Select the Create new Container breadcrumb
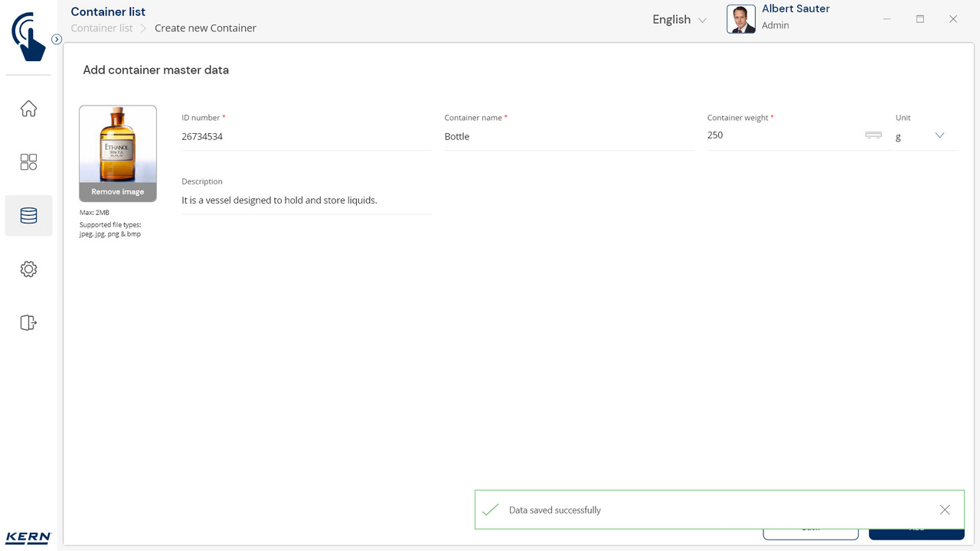The width and height of the screenshot is (980, 551). [x=205, y=28]
